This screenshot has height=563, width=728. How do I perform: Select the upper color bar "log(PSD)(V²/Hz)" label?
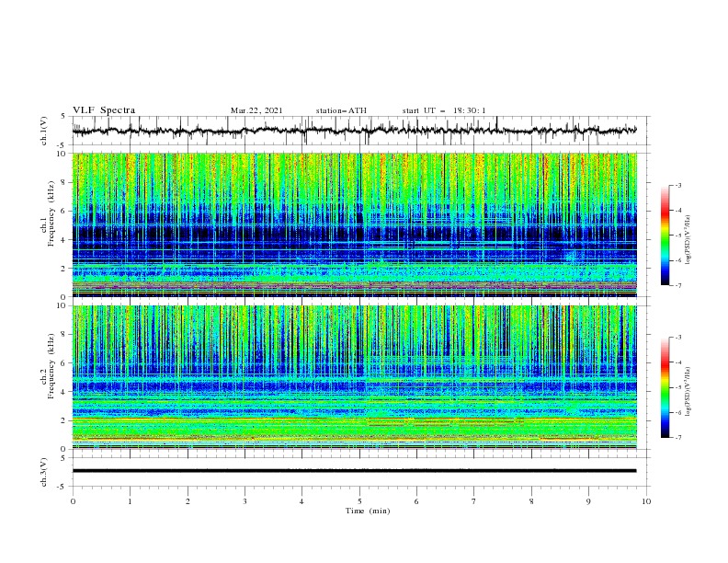(688, 240)
